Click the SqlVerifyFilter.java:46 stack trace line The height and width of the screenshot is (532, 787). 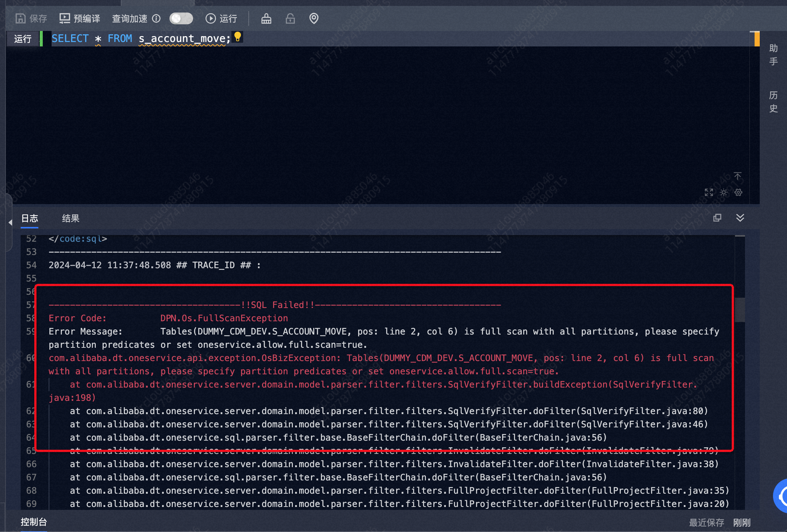click(389, 424)
